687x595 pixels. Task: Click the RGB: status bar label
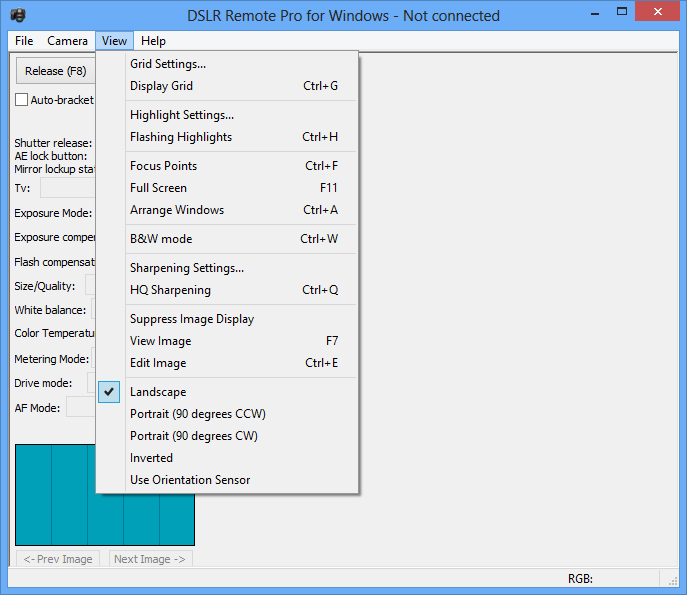580,579
